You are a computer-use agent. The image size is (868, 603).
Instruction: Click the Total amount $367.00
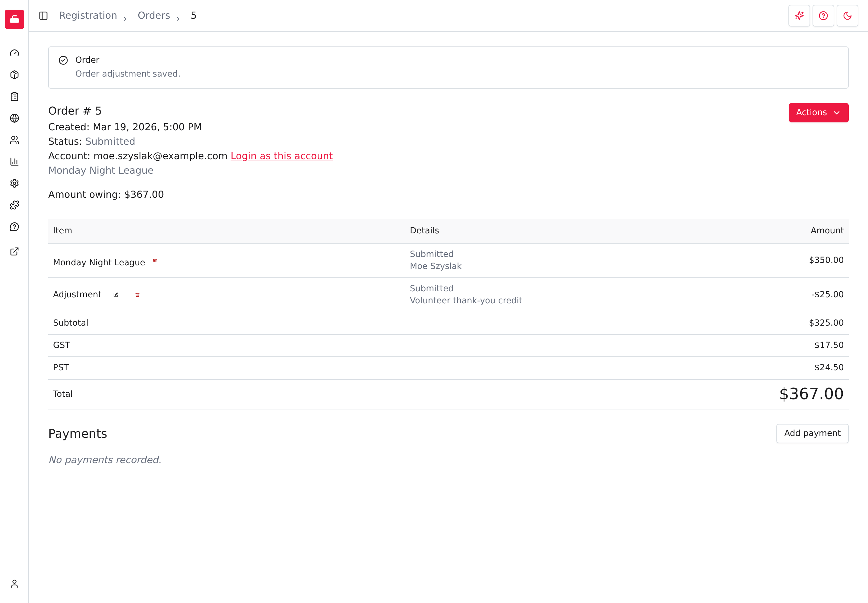click(x=811, y=394)
